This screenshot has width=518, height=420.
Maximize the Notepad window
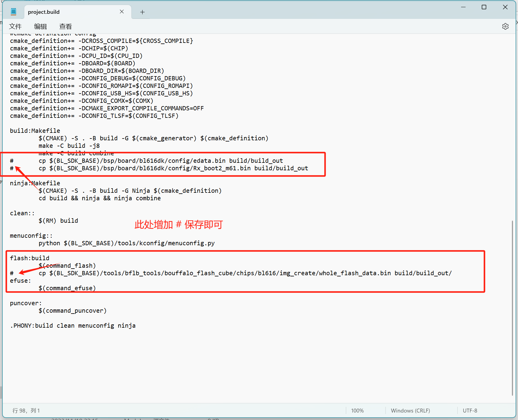click(484, 7)
